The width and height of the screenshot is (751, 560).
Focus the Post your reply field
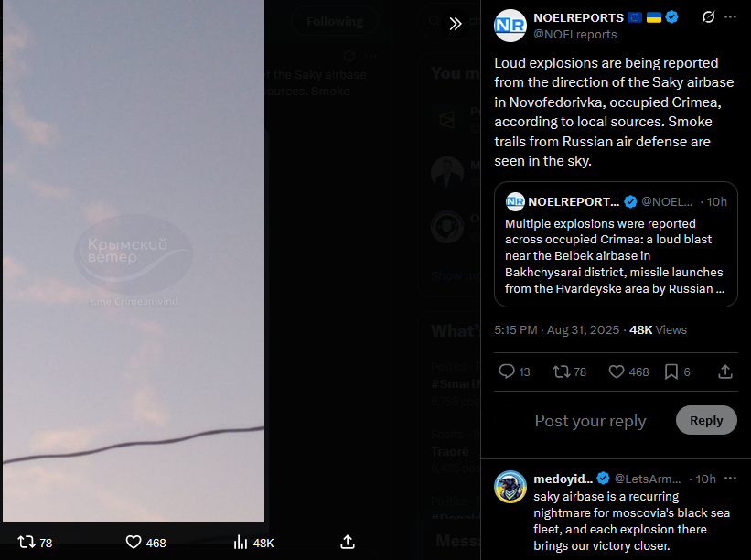tap(590, 421)
